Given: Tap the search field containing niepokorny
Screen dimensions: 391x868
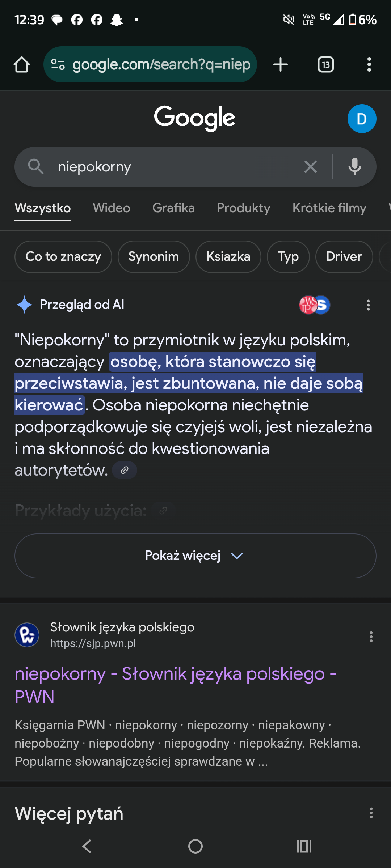Looking at the screenshot, I should 174,167.
